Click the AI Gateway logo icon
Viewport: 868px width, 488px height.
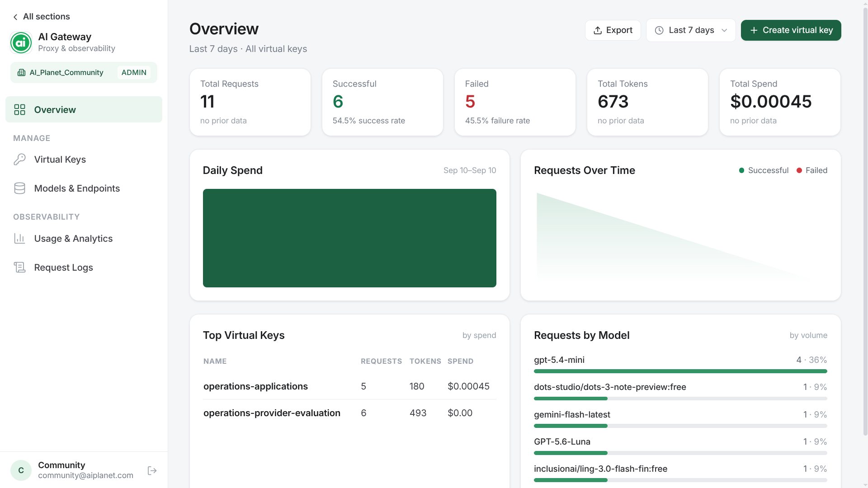coord(21,42)
